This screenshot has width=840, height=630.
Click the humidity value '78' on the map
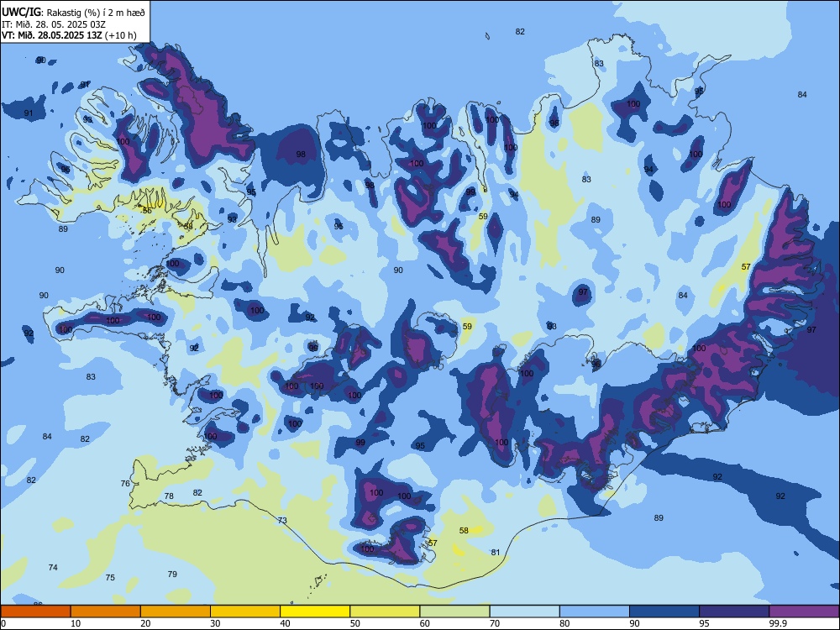pyautogui.click(x=169, y=496)
